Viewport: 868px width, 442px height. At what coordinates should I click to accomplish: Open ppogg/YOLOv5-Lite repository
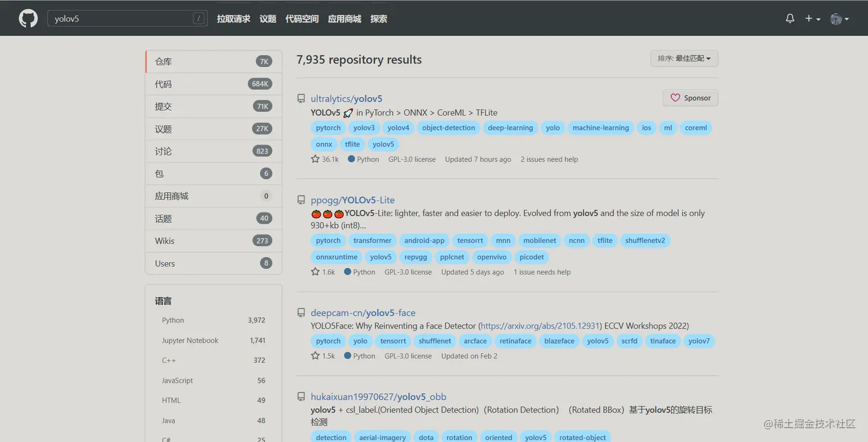(352, 200)
